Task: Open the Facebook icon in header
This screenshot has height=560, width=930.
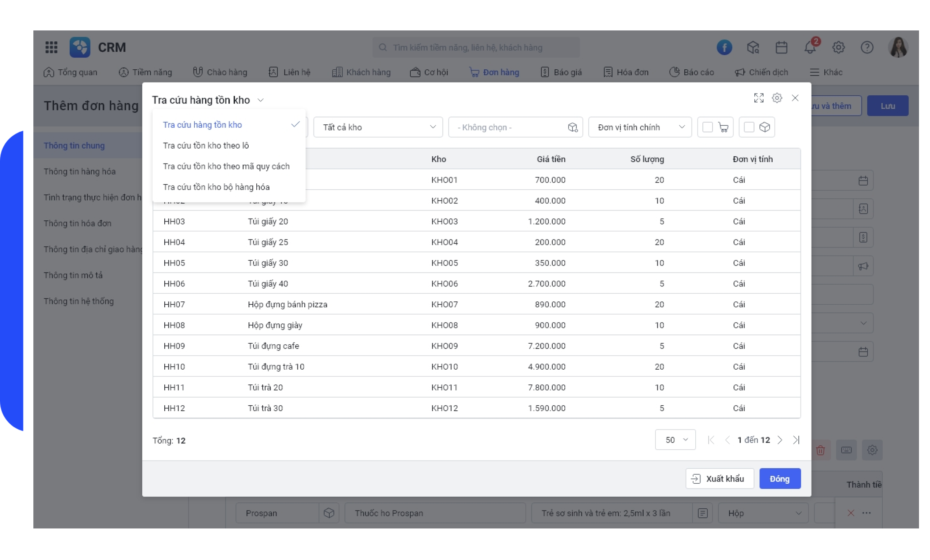Action: [724, 47]
